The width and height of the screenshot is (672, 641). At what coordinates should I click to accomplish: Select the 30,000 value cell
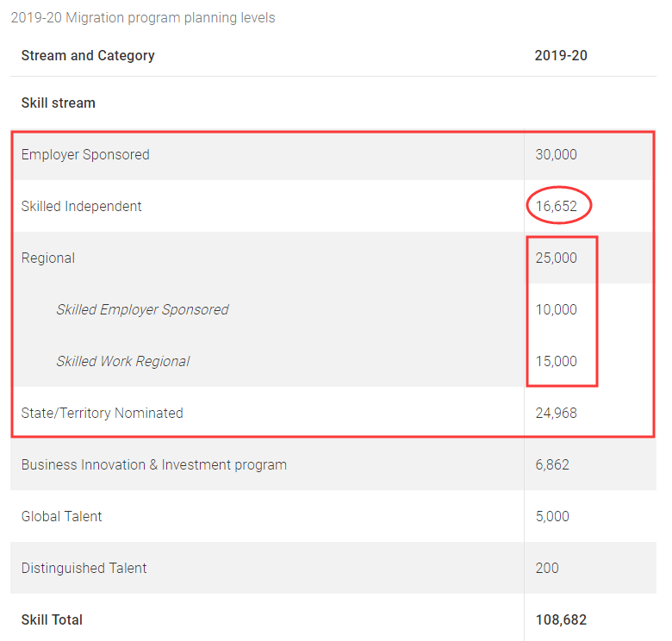[556, 154]
